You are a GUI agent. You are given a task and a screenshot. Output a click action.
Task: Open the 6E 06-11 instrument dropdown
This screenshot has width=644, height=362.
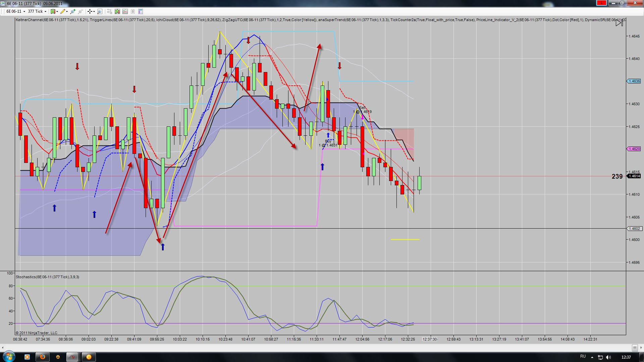15,11
